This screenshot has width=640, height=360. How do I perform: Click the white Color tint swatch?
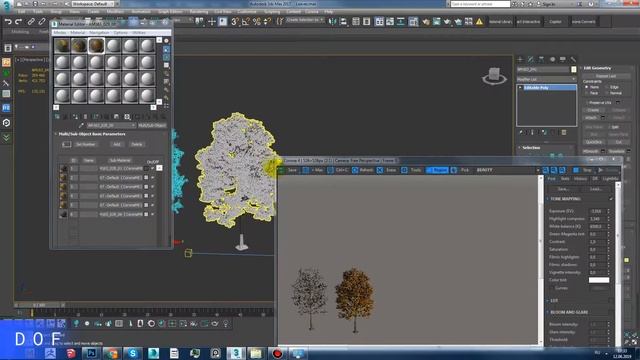click(599, 280)
